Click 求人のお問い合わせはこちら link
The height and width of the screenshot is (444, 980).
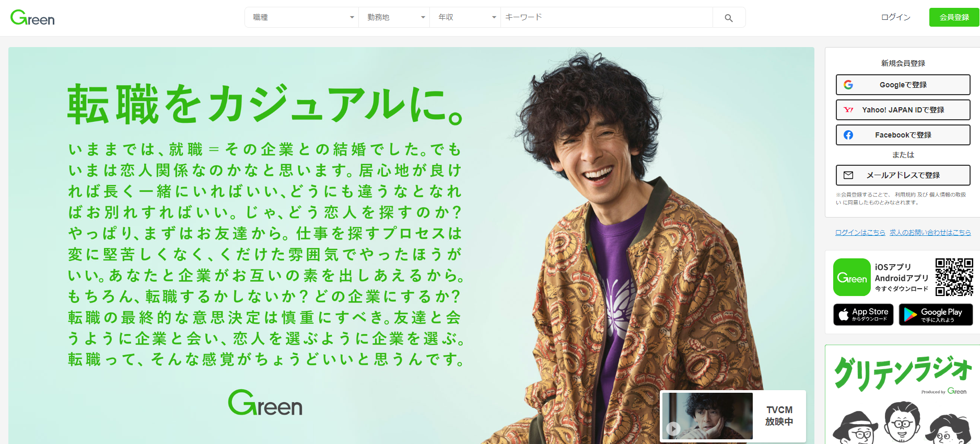click(930, 233)
